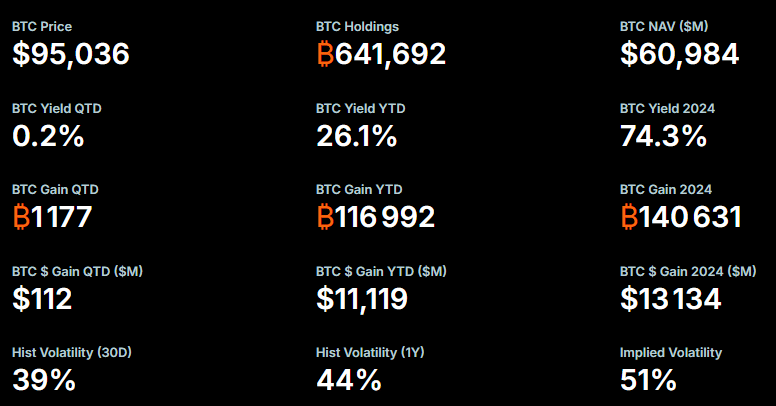Open the BTC Yield 2024 metric label

(x=667, y=108)
